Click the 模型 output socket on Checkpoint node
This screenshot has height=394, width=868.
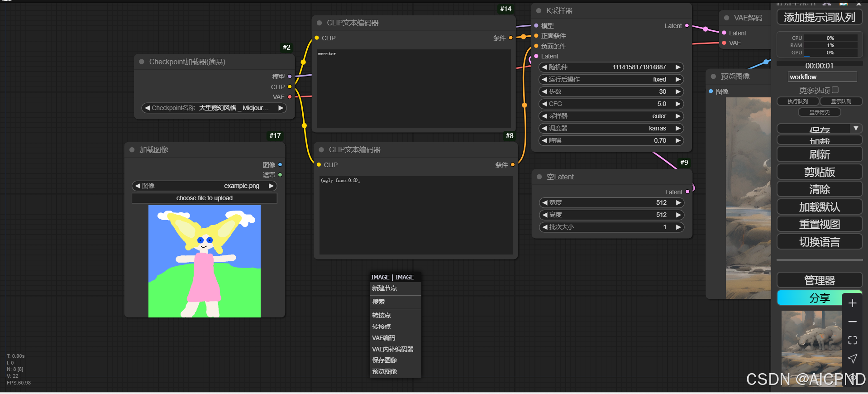(x=290, y=77)
